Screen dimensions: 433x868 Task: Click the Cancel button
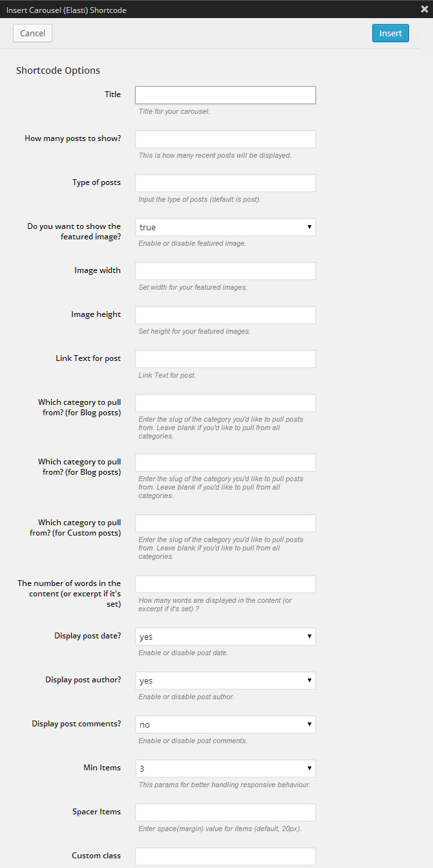[32, 33]
